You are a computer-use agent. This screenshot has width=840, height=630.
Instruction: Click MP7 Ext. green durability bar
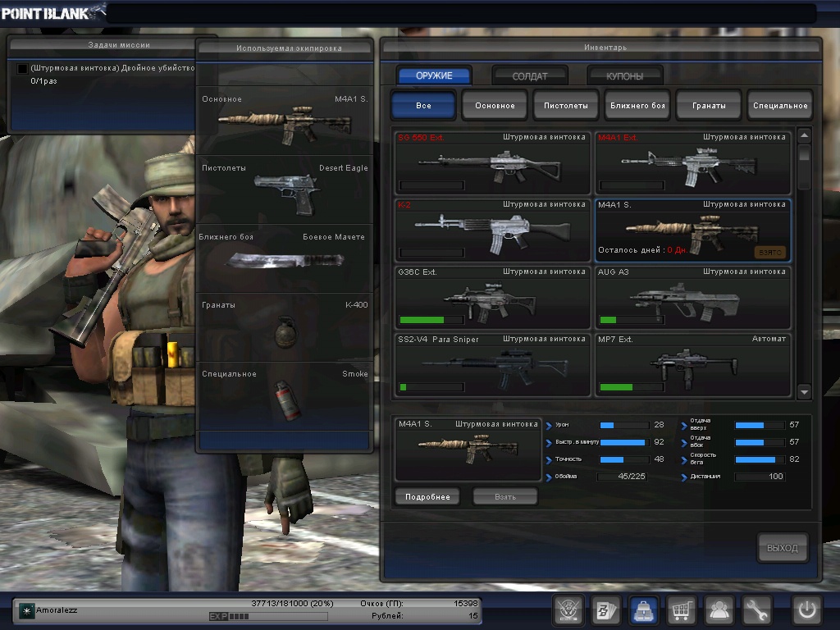632,387
